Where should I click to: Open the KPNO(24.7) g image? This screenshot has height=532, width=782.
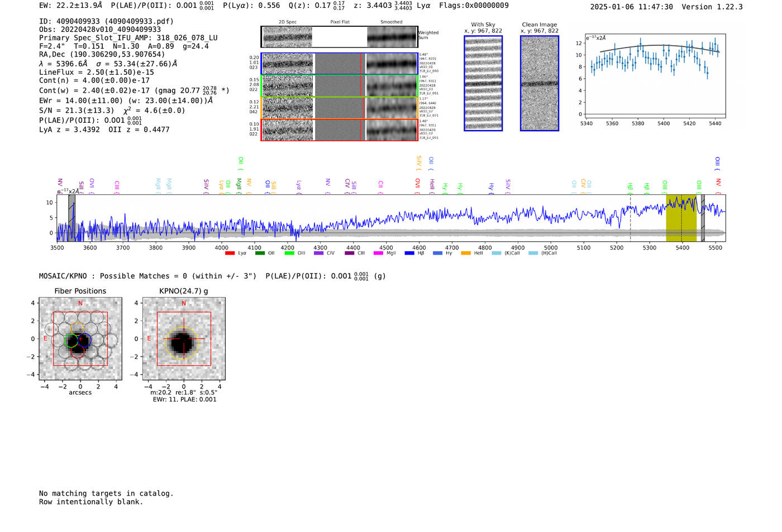(x=184, y=339)
